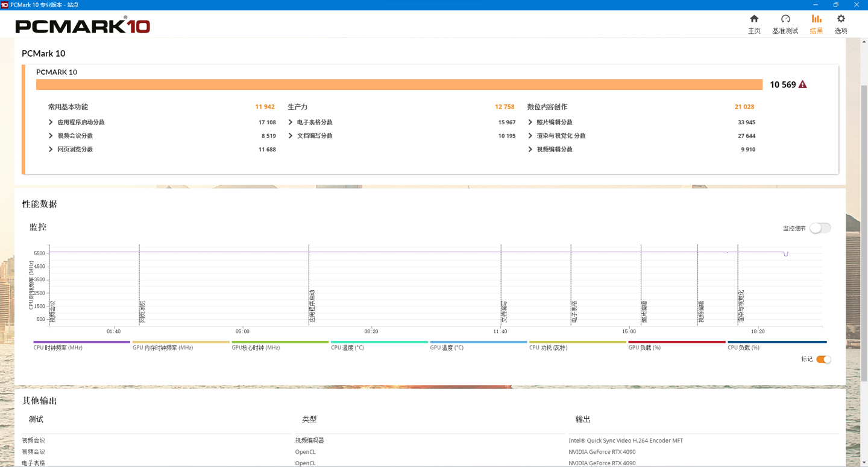
Task: Select GPU核心时钟 (MHz) legend swatch
Action: pyautogui.click(x=280, y=342)
